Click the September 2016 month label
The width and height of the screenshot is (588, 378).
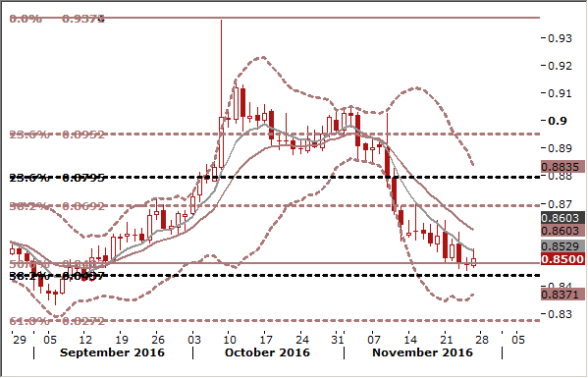(x=112, y=352)
